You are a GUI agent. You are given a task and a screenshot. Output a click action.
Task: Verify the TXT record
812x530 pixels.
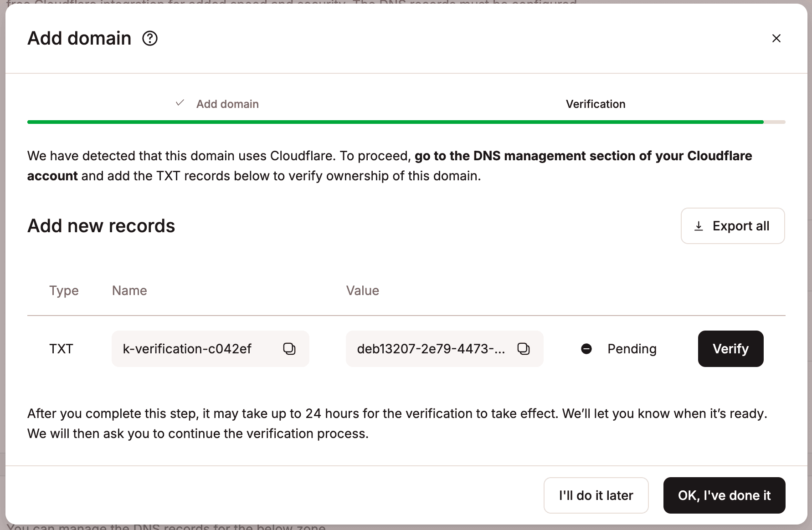[x=730, y=349]
